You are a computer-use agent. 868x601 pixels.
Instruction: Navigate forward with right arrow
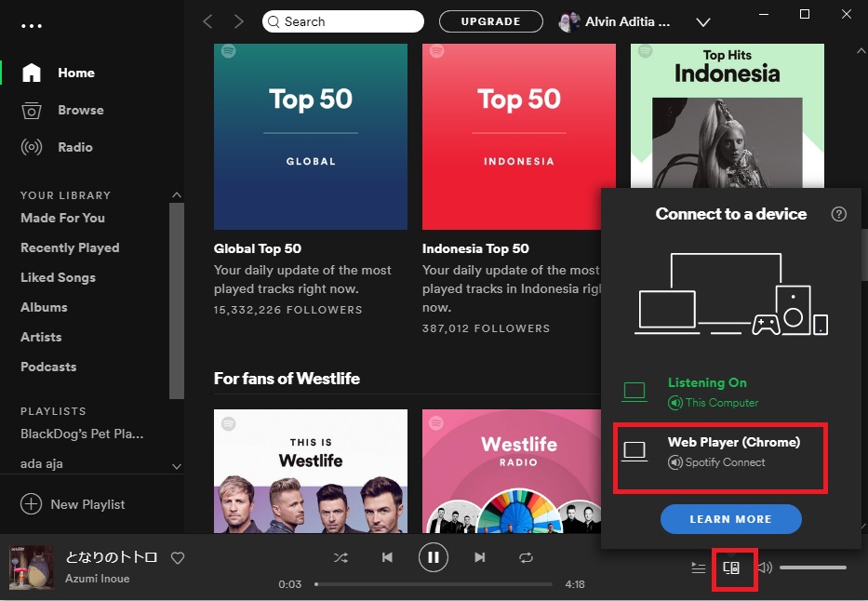(238, 21)
